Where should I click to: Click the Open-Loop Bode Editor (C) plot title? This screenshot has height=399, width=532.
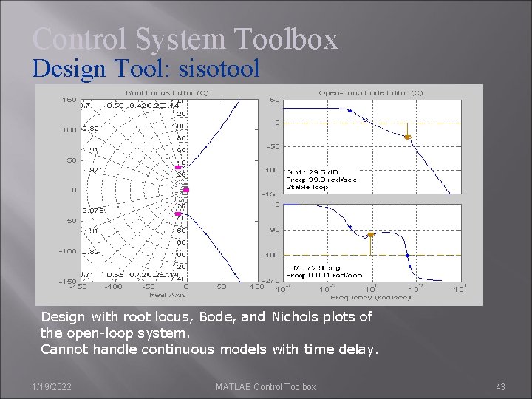click(x=370, y=92)
